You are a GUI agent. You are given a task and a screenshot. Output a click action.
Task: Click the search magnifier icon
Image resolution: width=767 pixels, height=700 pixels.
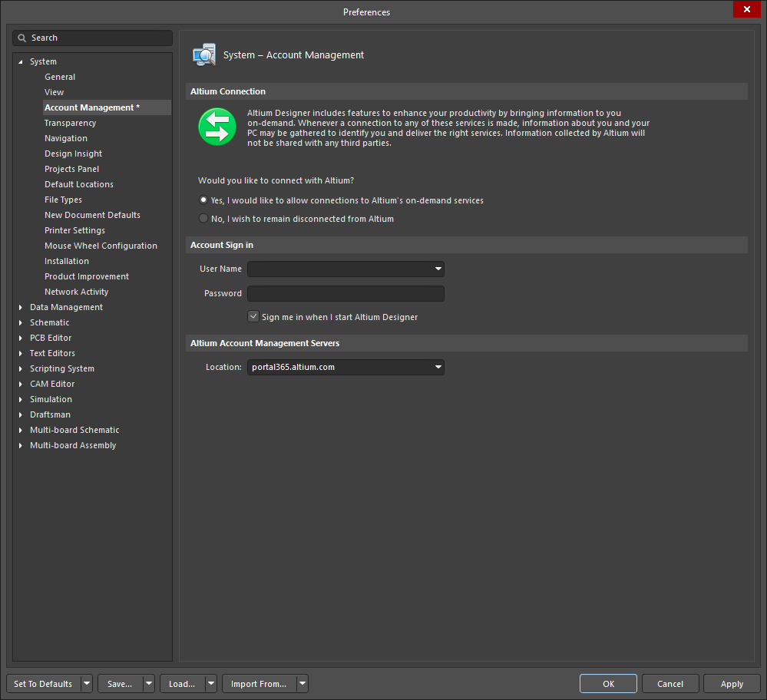point(22,38)
